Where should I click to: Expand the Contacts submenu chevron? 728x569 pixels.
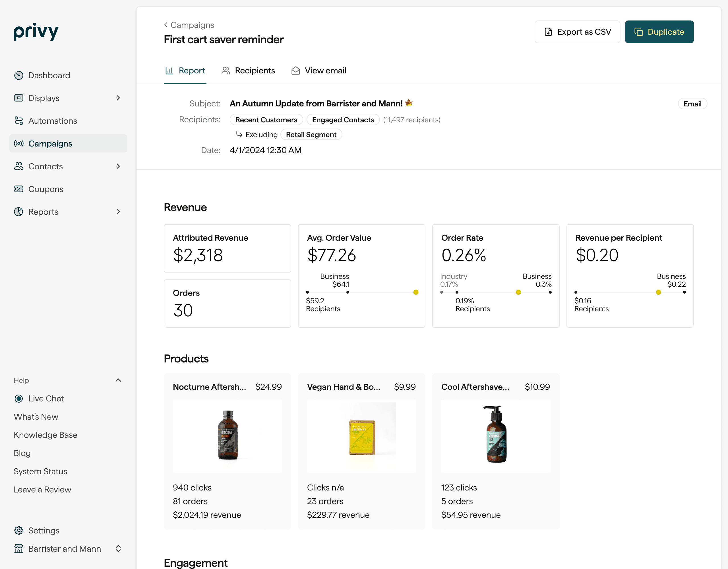pos(118,166)
